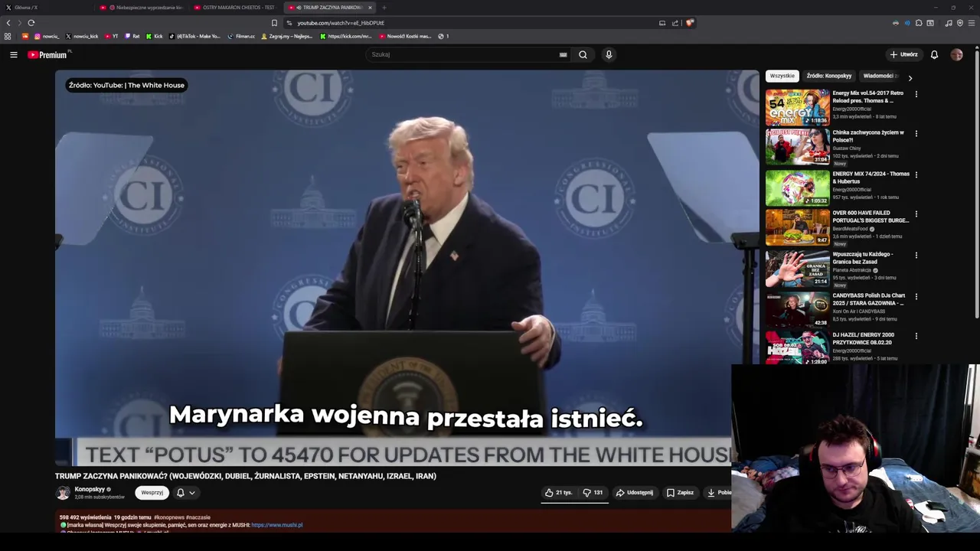Select the Wiadomości filter chip

tap(880, 76)
